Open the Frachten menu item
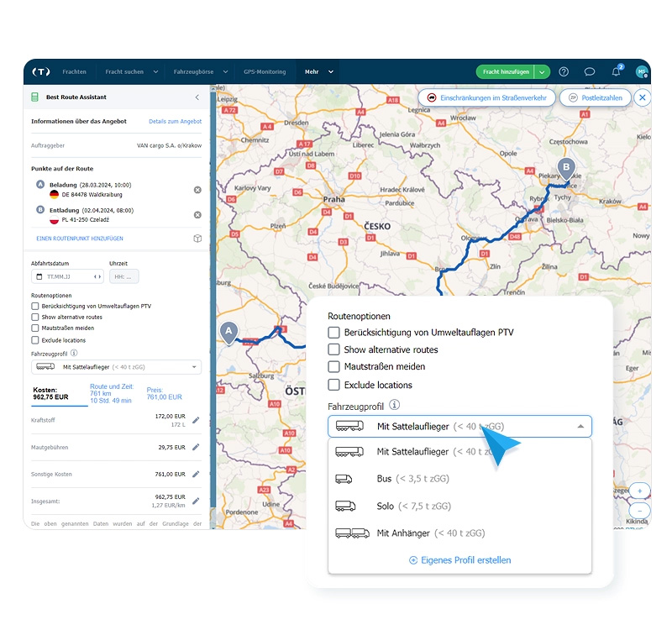672x630 pixels. (74, 72)
